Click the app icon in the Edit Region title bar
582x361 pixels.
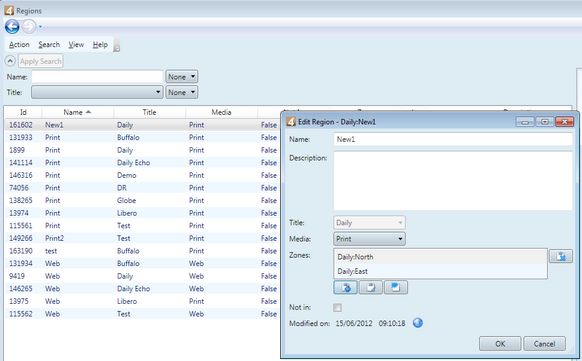291,122
